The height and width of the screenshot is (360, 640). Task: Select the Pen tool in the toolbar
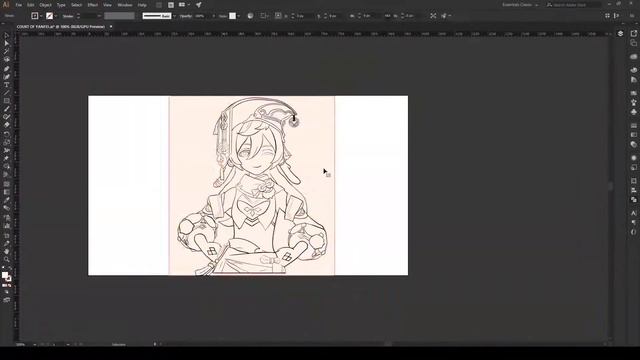click(x=7, y=68)
